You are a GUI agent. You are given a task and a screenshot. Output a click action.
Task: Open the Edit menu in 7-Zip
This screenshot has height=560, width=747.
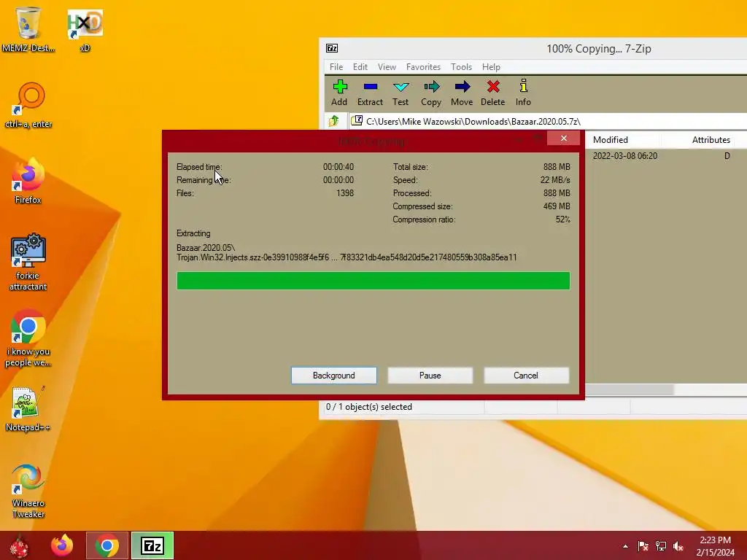[360, 66]
